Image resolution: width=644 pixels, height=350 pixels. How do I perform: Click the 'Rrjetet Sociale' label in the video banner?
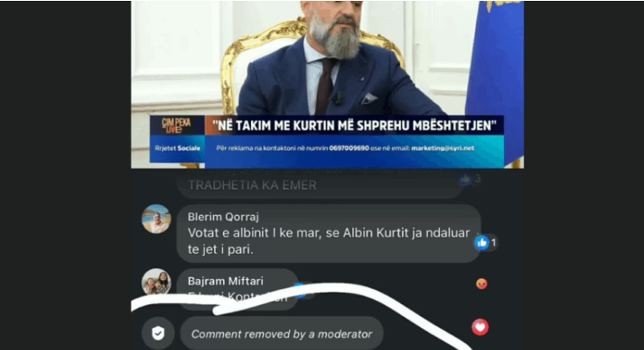point(177,148)
